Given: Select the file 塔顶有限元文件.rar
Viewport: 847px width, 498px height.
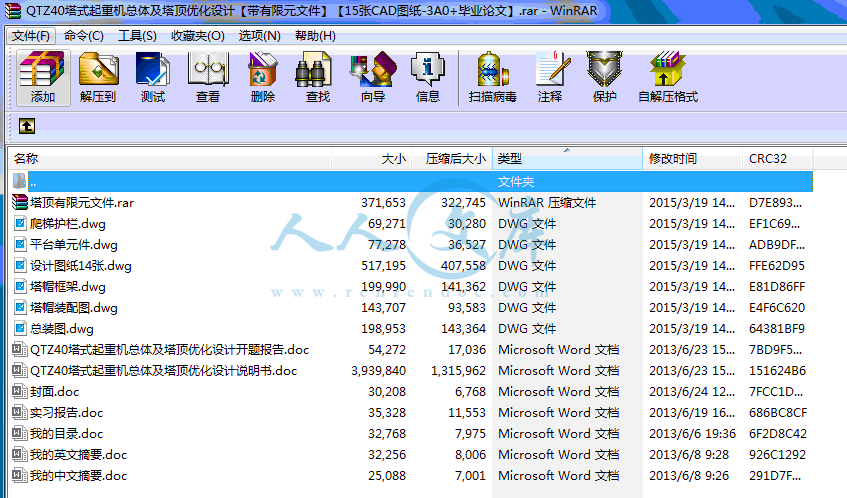Looking at the screenshot, I should point(82,203).
